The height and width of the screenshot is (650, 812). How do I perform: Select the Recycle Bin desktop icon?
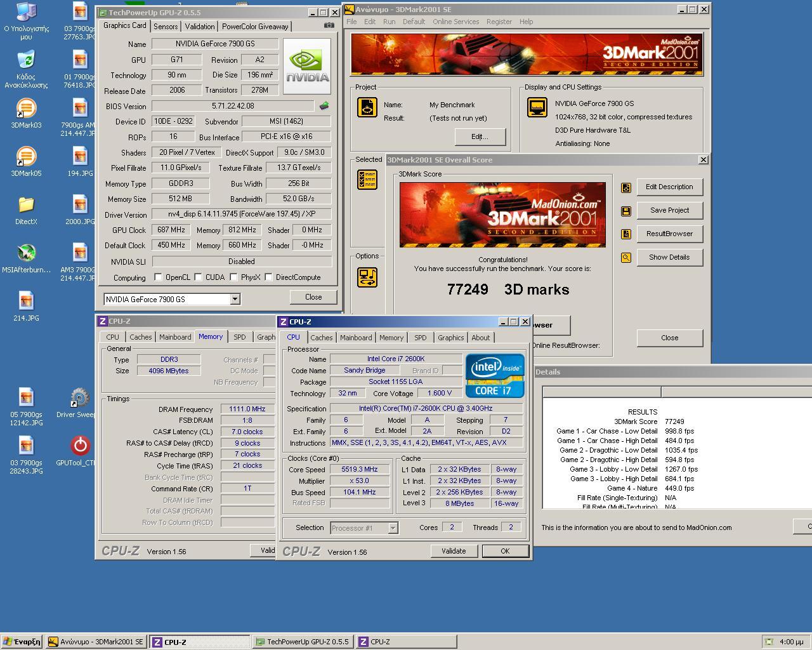click(26, 70)
